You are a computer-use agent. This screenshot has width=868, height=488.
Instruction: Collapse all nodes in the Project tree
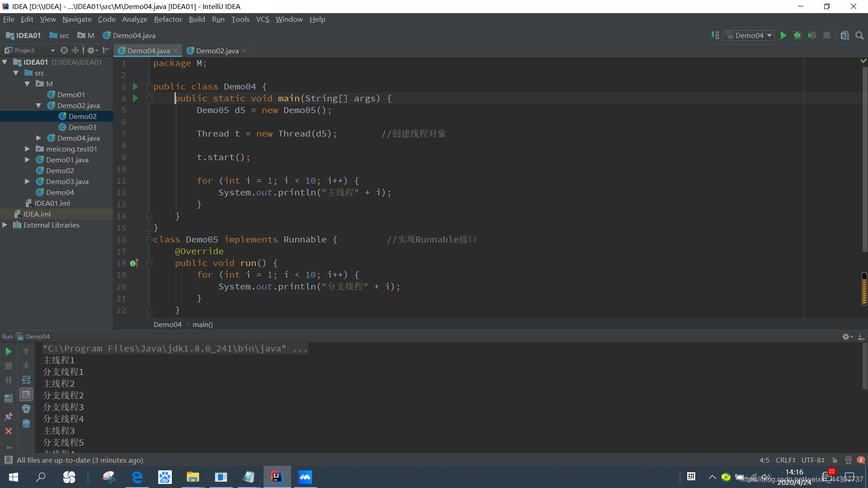point(75,50)
